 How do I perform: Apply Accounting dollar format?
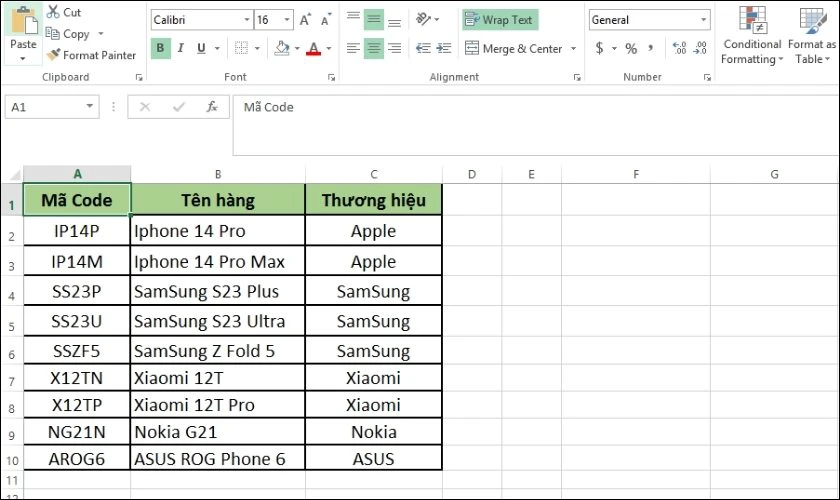coord(599,48)
